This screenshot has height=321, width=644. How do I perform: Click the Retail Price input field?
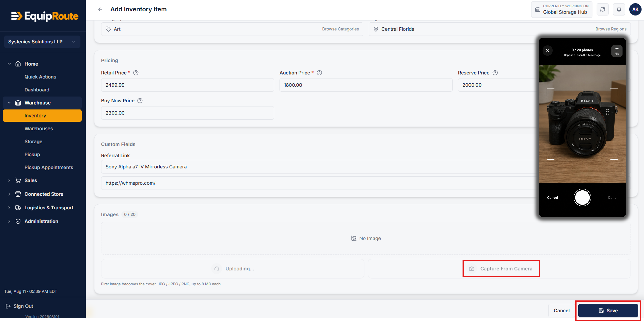click(x=187, y=85)
